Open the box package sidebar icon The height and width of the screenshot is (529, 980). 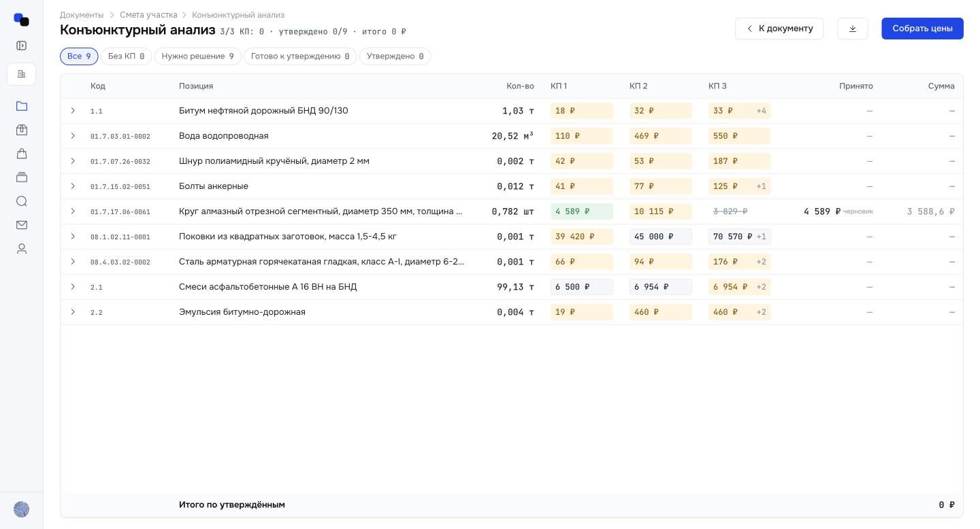click(x=22, y=130)
